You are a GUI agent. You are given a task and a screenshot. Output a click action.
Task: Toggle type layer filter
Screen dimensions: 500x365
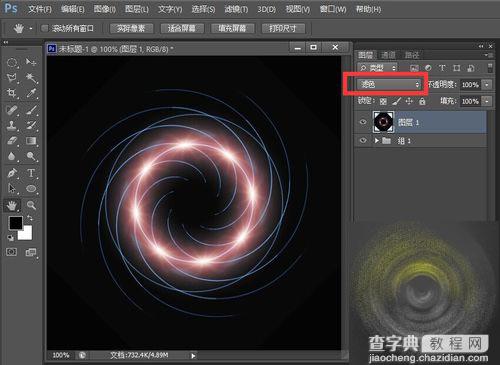(442, 68)
